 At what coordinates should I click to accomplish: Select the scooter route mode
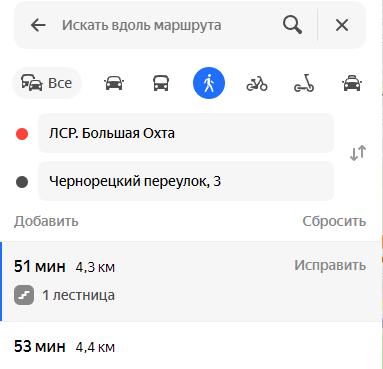click(304, 83)
